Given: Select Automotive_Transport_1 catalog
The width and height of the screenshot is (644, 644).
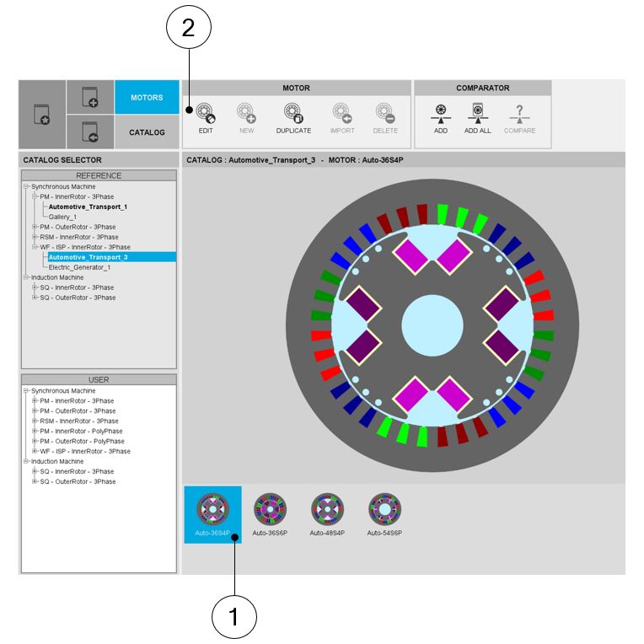Looking at the screenshot, I should point(88,207).
